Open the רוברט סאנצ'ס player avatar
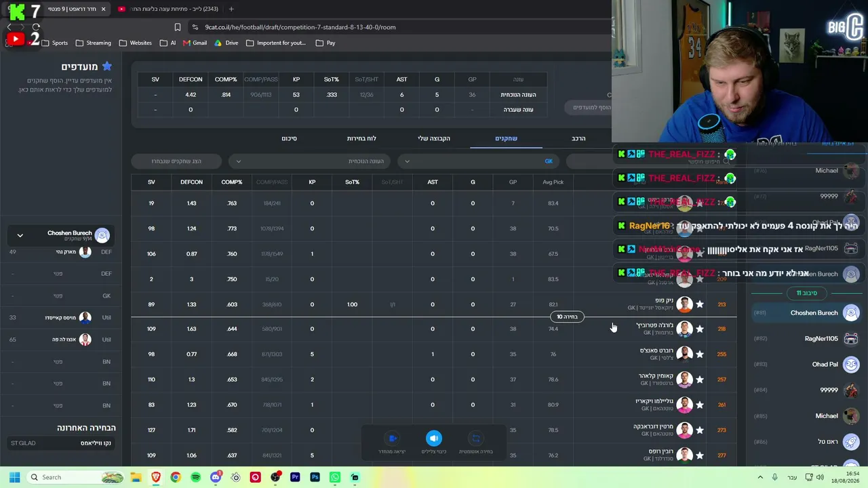 [684, 354]
